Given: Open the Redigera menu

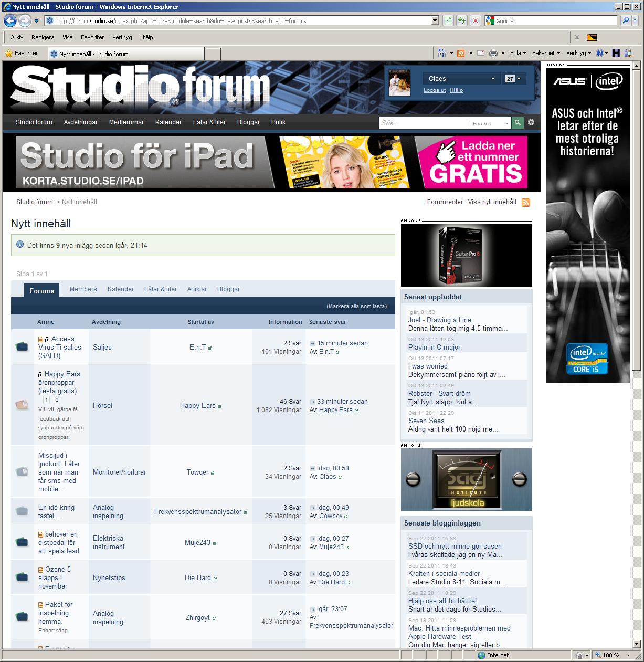Looking at the screenshot, I should 43,37.
